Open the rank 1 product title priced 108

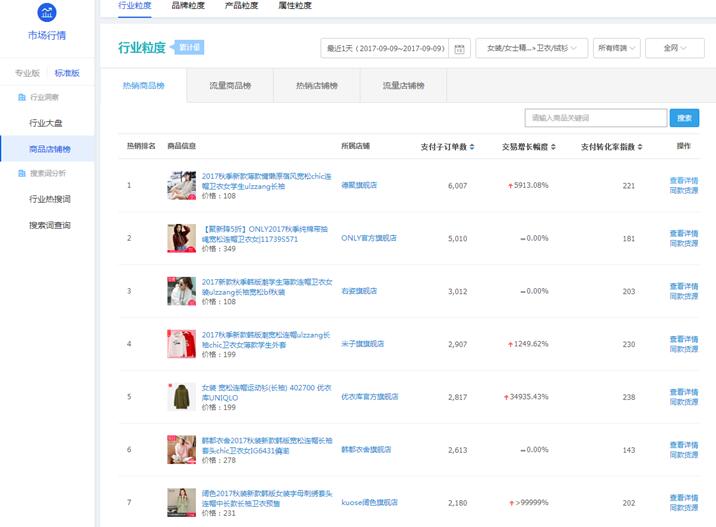267,181
